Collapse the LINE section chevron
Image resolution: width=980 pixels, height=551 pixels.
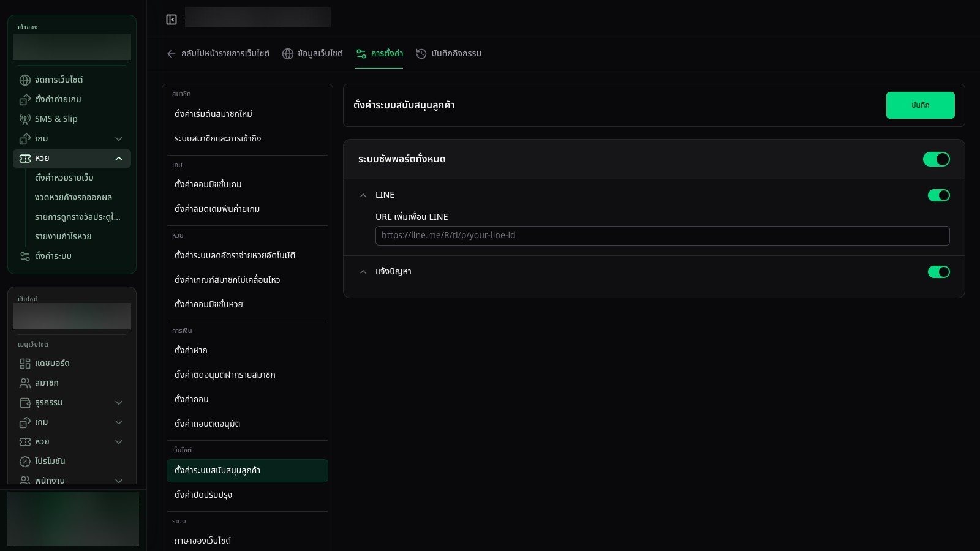click(363, 195)
